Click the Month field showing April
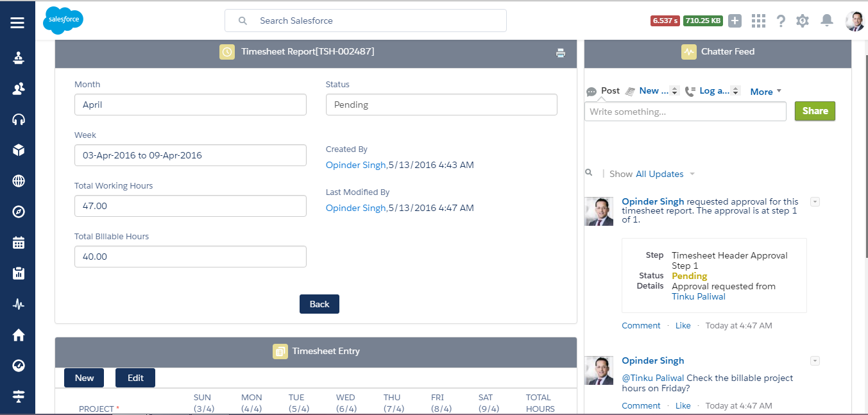 (x=191, y=105)
